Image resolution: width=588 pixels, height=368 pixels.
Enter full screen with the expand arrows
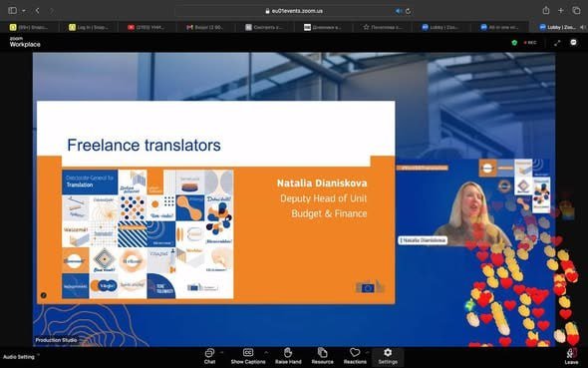pyautogui.click(x=557, y=43)
